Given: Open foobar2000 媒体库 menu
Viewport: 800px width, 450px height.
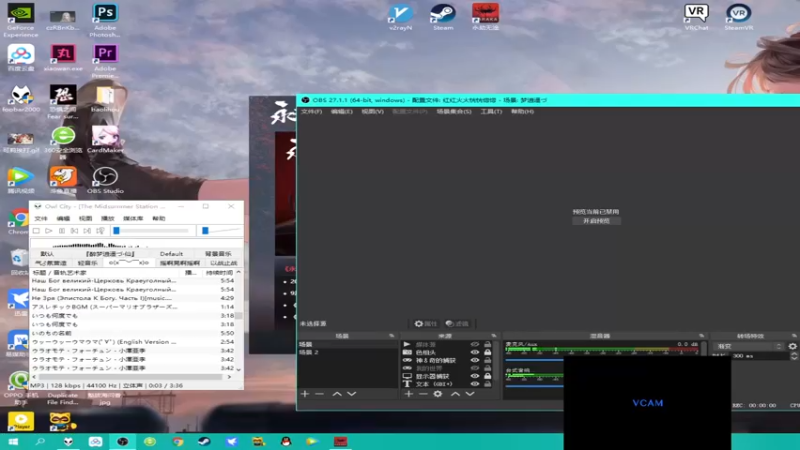Looking at the screenshot, I should (x=133, y=218).
